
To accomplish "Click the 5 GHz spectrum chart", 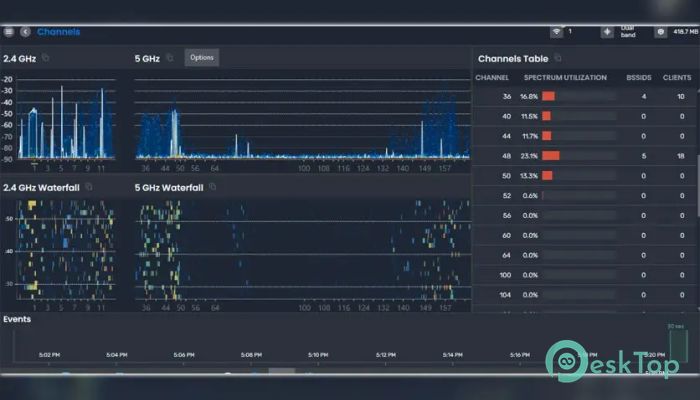I will (x=302, y=119).
